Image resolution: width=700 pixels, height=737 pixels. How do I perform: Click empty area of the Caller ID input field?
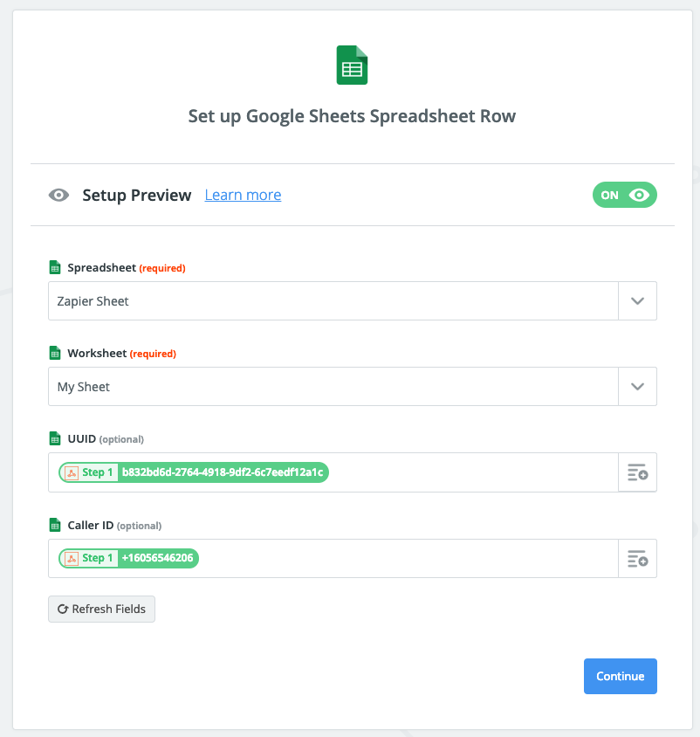pyautogui.click(x=410, y=558)
